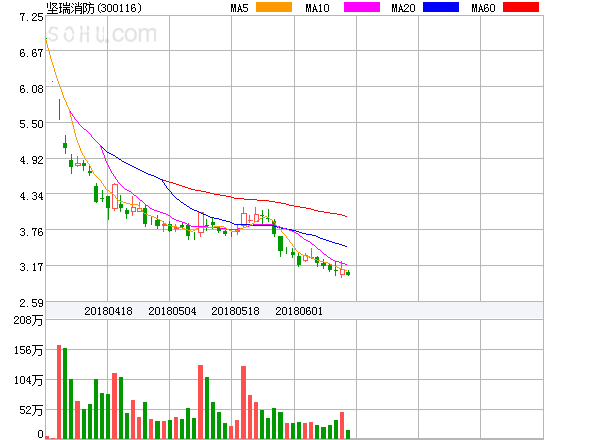The width and height of the screenshot is (600, 440).
Task: Click the MA60 legend label
Action: tap(483, 8)
